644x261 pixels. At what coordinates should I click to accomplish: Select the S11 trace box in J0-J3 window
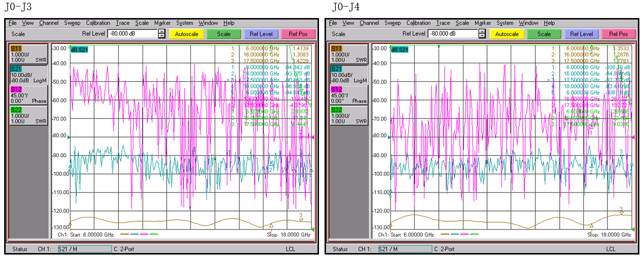coord(28,54)
